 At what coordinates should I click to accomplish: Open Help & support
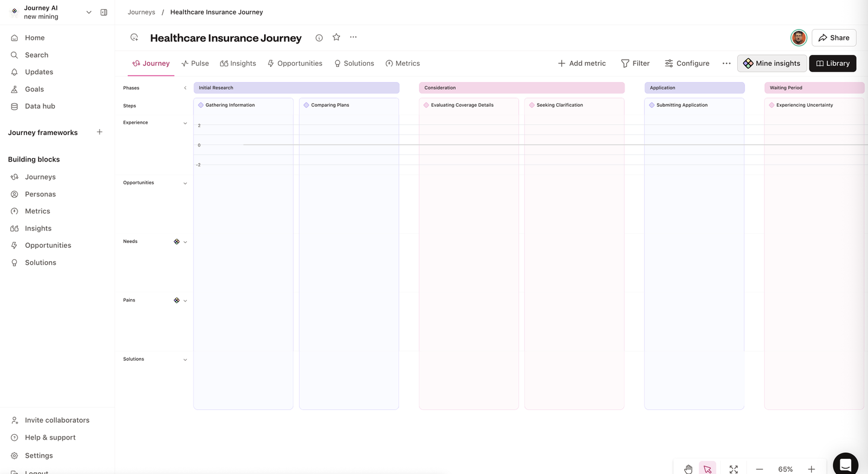click(x=50, y=437)
